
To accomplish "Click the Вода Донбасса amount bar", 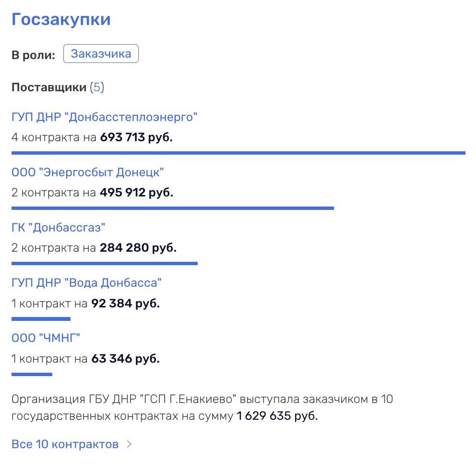I will tap(41, 318).
